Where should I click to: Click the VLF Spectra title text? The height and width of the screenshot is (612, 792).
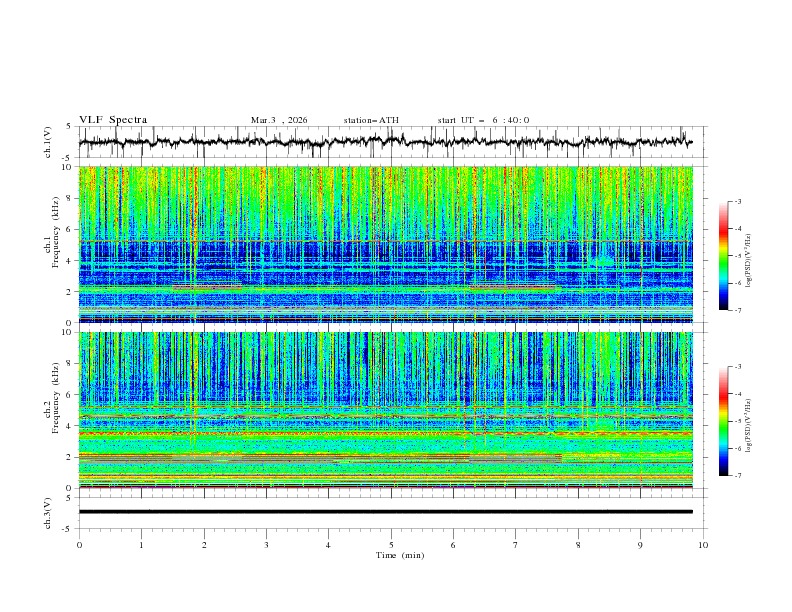click(113, 120)
